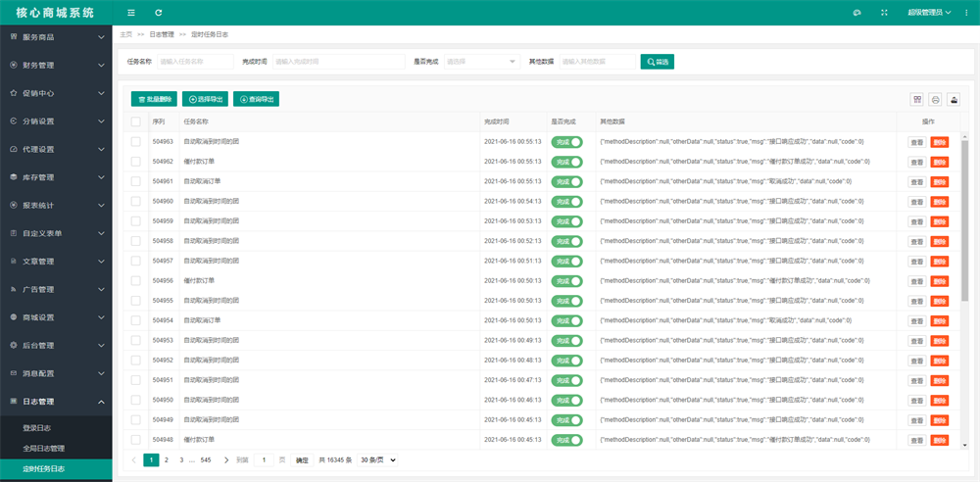Screen dimensions: 980x482
Task: Open the 30 条/页 page size dropdown
Action: [377, 460]
